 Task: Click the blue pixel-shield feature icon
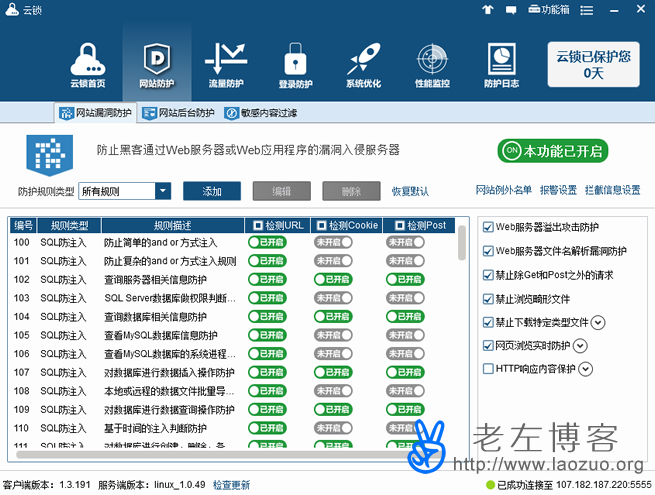[50, 155]
